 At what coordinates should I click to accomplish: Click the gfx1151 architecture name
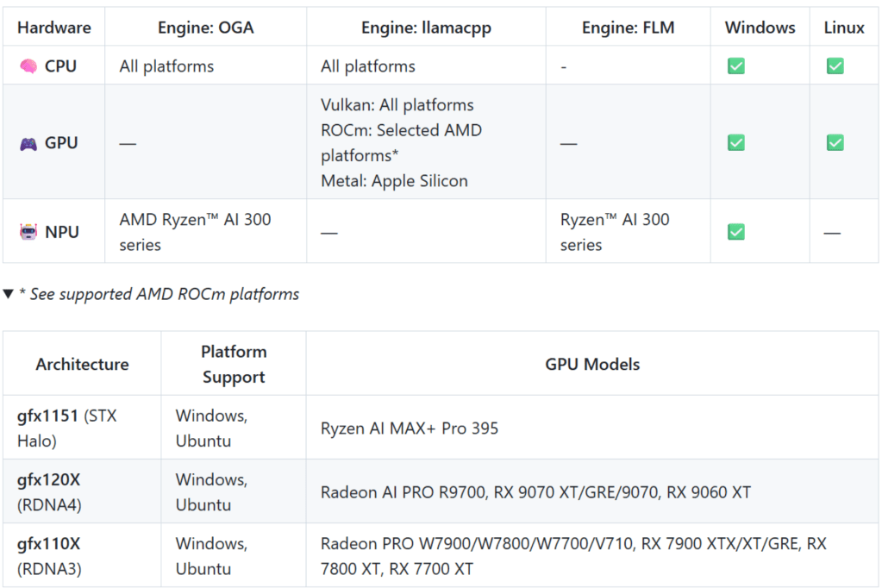click(48, 416)
